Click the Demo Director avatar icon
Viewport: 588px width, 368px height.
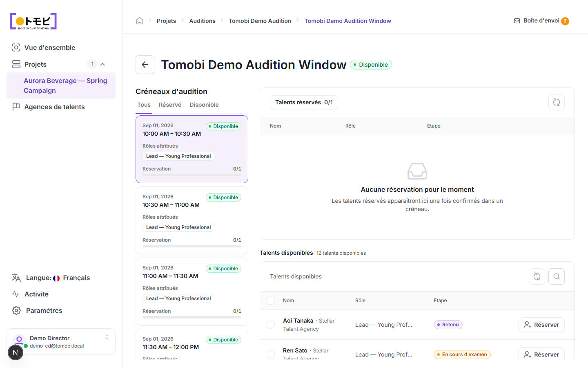(19, 341)
